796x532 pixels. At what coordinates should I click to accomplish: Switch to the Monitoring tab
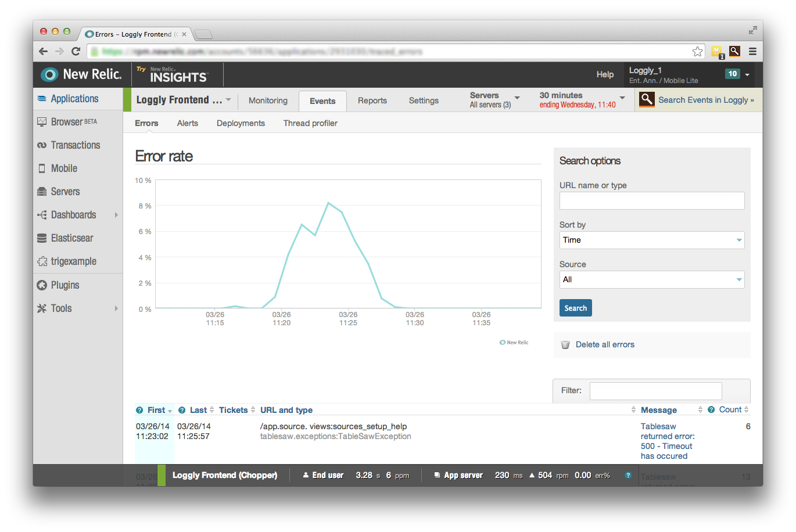[x=268, y=100]
